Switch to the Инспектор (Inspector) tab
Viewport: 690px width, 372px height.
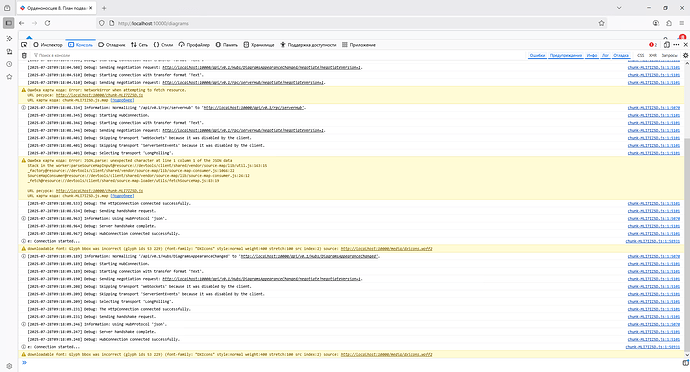point(48,45)
